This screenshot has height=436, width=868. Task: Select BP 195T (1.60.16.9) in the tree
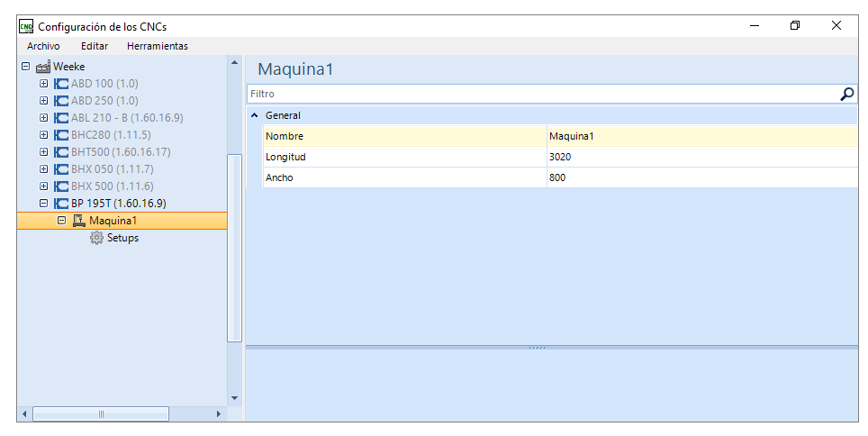pos(119,204)
